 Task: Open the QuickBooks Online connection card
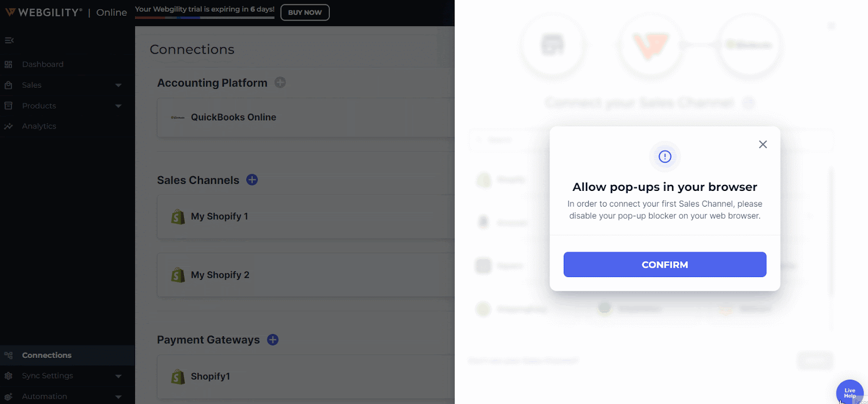click(305, 117)
